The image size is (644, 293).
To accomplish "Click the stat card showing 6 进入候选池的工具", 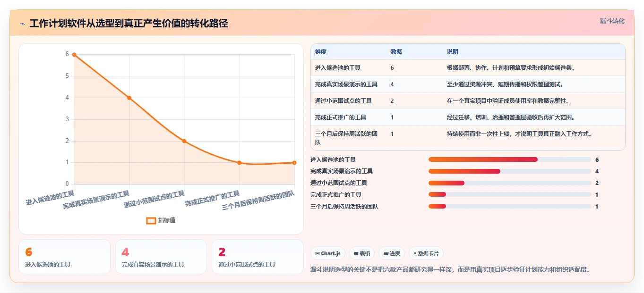I will tap(64, 257).
